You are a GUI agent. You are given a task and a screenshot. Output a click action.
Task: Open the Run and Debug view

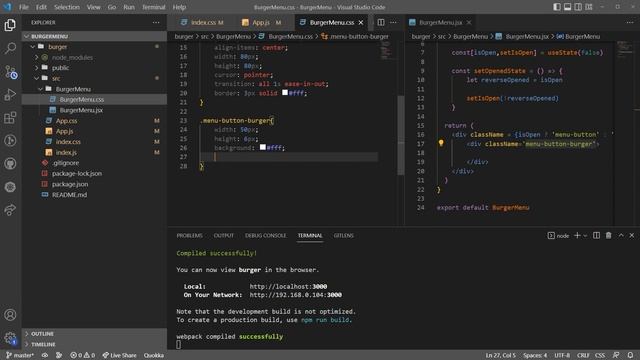[x=10, y=95]
